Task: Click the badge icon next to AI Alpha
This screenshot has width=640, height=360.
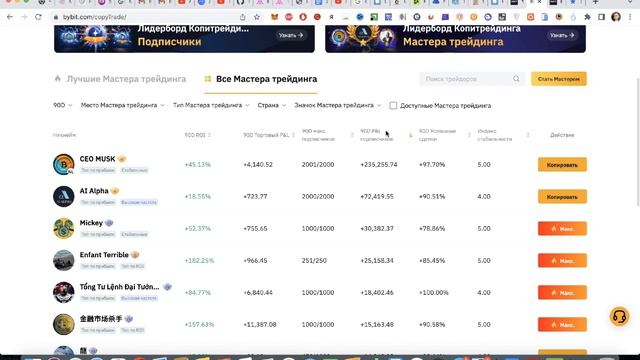Action: [115, 191]
